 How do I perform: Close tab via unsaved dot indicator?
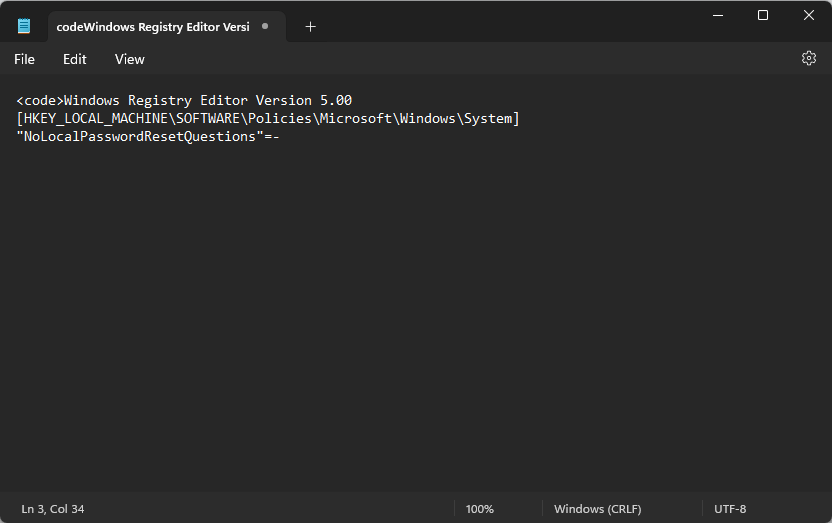(265, 26)
